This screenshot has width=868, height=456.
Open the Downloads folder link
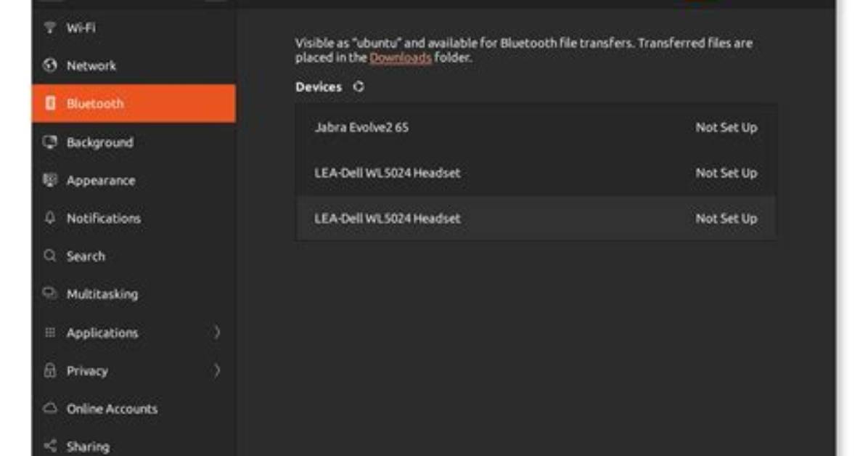pyautogui.click(x=400, y=57)
